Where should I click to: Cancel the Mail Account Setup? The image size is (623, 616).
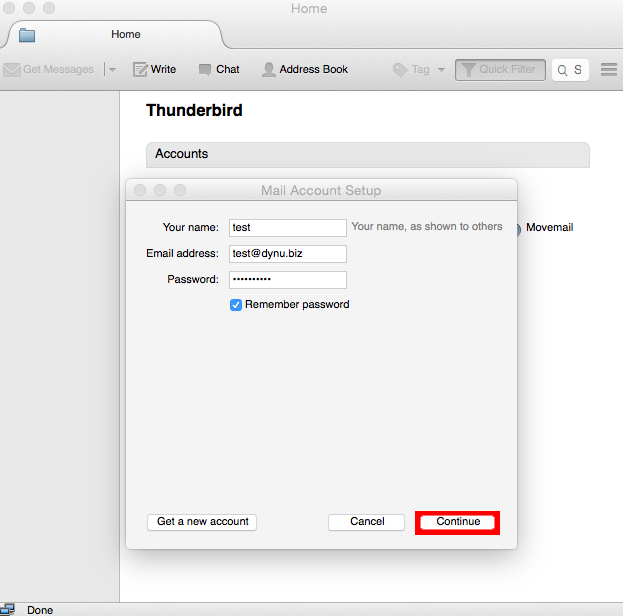click(x=366, y=522)
